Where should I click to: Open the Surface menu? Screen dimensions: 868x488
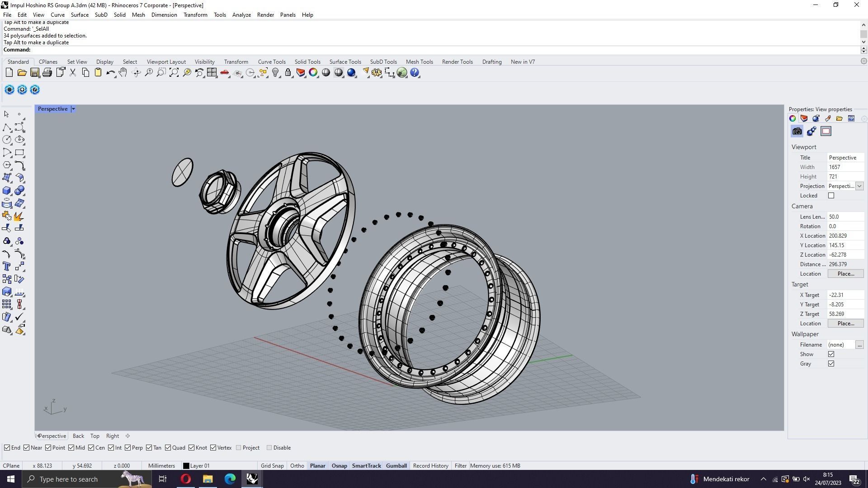click(80, 15)
